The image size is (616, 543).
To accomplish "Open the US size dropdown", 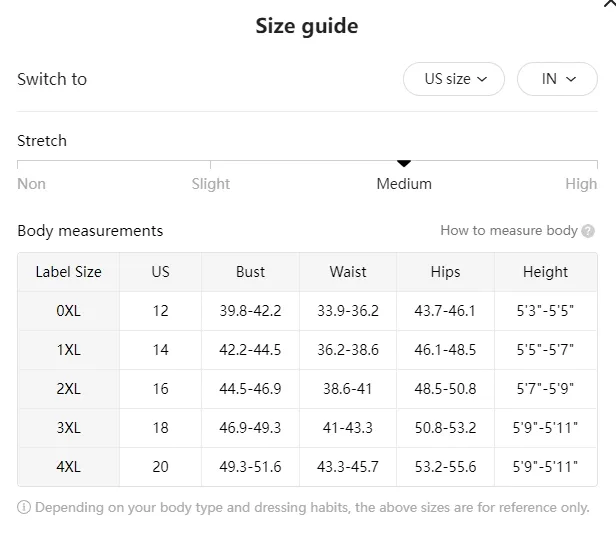I will coord(454,79).
